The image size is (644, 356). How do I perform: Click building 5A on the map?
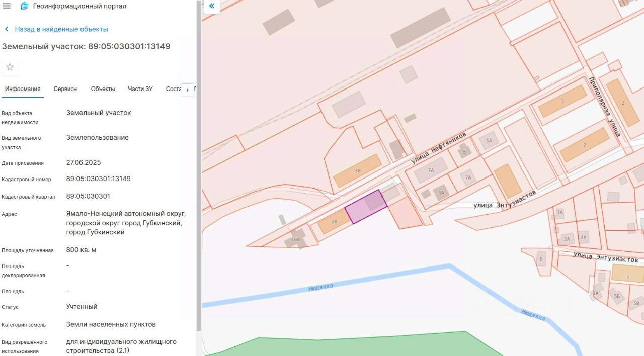coord(489,140)
